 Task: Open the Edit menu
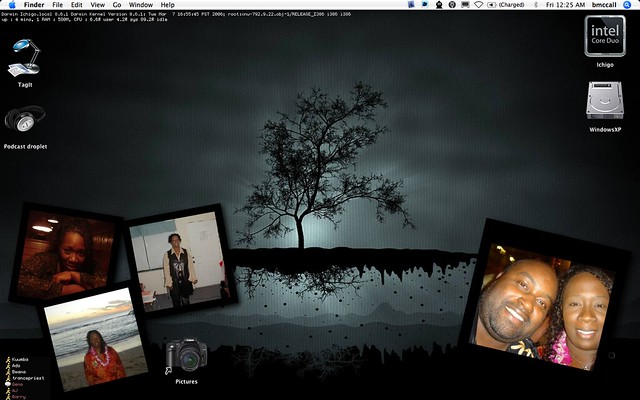point(76,5)
